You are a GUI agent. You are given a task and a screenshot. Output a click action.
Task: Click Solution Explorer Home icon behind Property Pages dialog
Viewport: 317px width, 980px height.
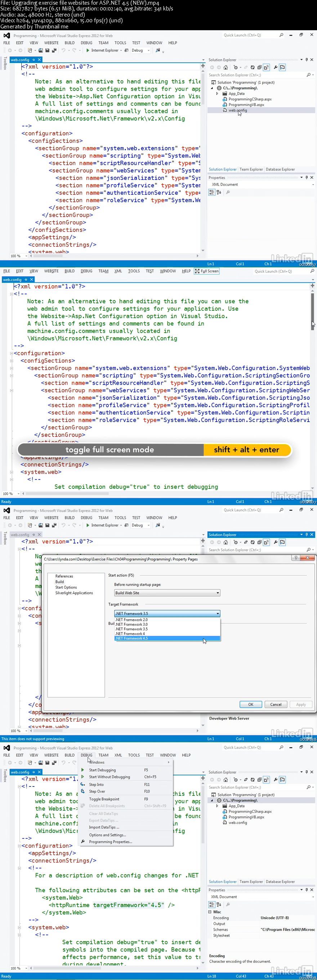click(x=226, y=542)
